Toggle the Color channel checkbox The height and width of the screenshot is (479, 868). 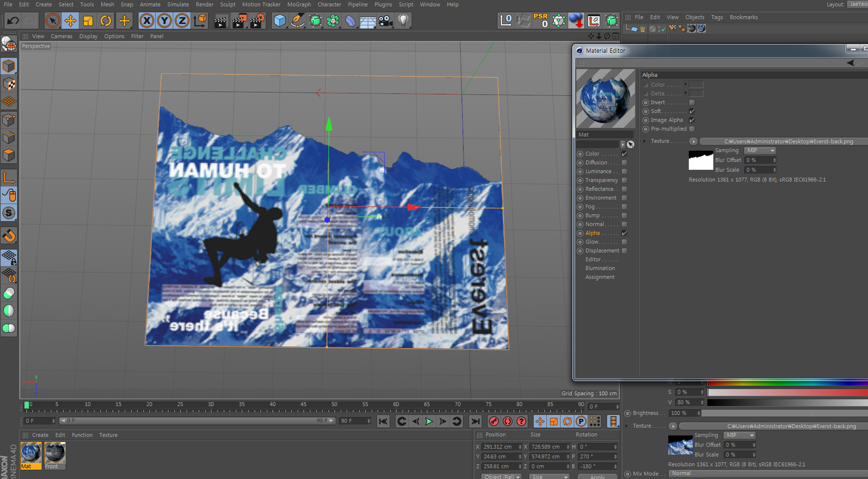point(624,154)
